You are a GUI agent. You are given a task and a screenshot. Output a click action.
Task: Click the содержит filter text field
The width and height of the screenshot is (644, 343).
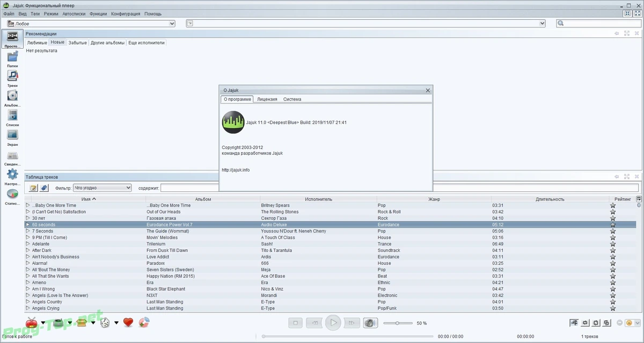point(400,188)
